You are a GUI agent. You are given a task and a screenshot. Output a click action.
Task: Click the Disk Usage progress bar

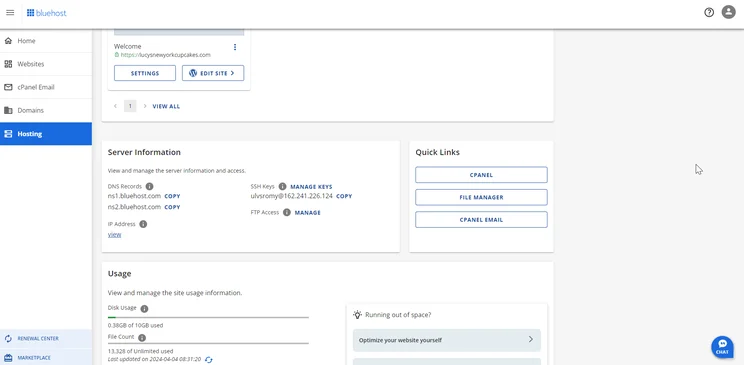(208, 317)
